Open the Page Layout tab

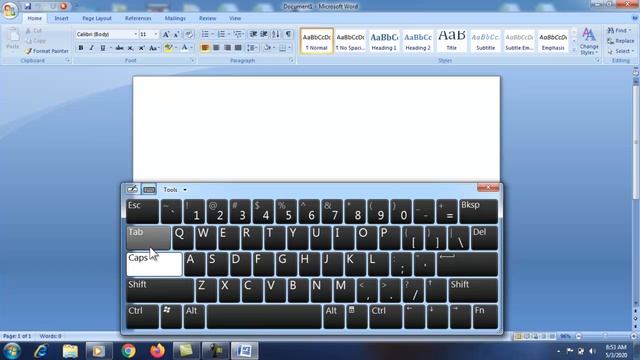coord(97,18)
